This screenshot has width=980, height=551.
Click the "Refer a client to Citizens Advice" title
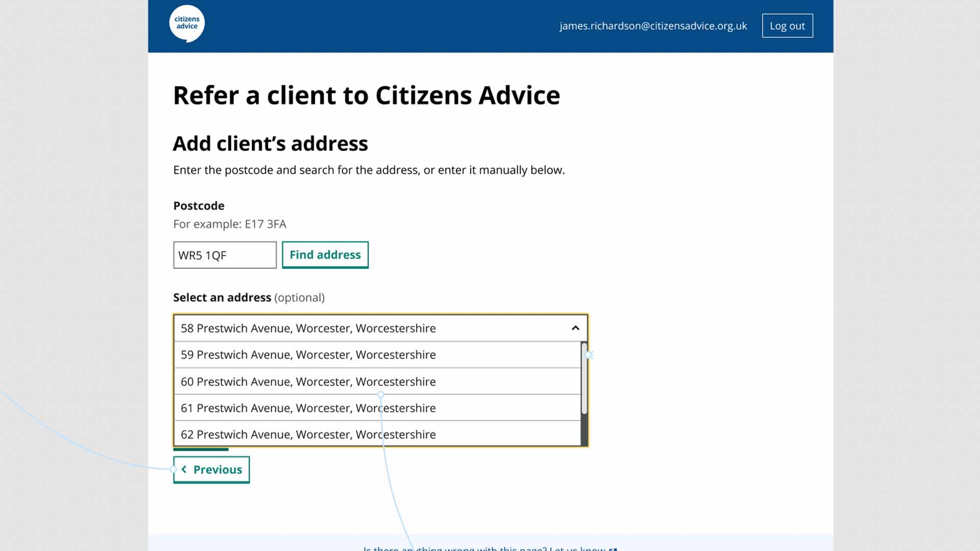click(366, 95)
